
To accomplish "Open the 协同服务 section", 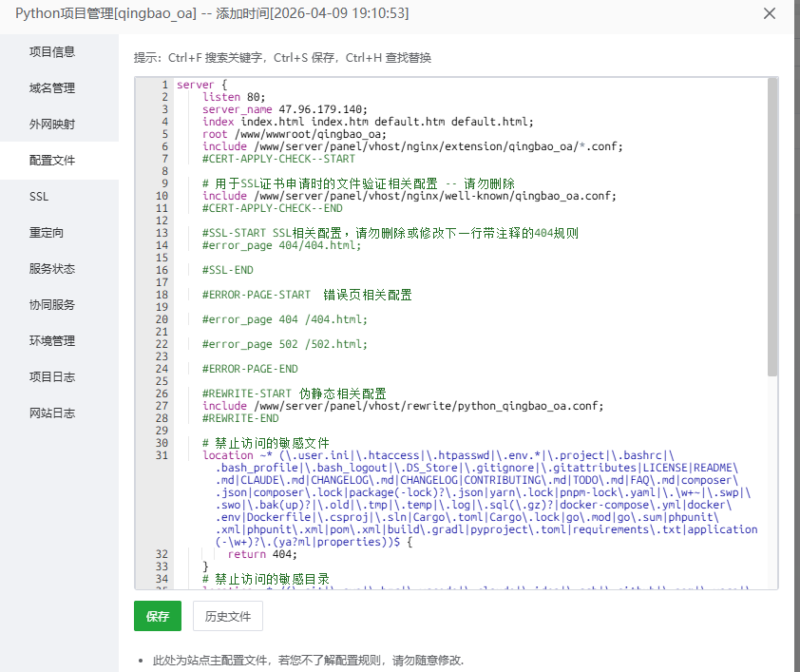I will 51,304.
